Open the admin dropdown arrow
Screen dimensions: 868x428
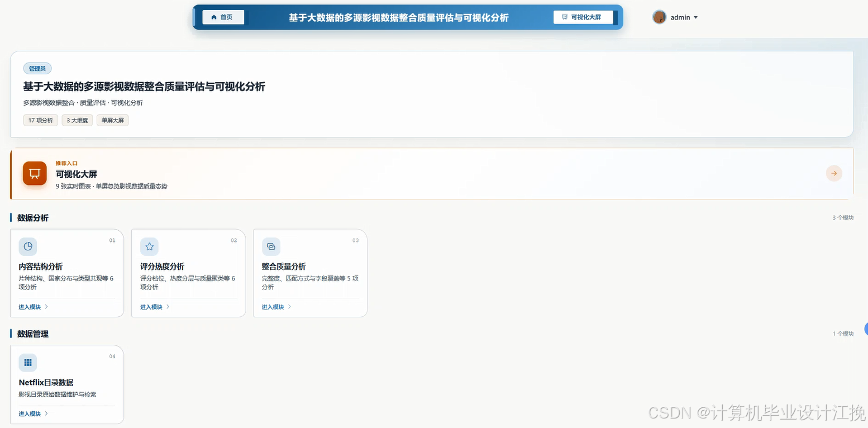pos(695,17)
